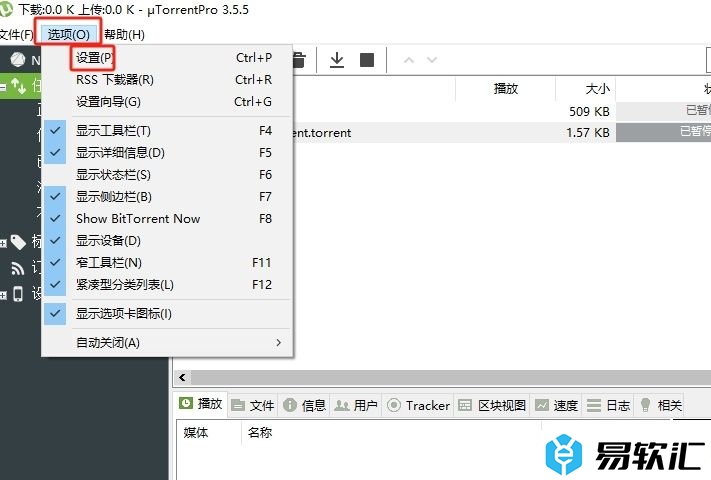Screen dimensions: 711x480
Task: Toggle 紧凑型分类列表(L) option
Action: pos(167,285)
